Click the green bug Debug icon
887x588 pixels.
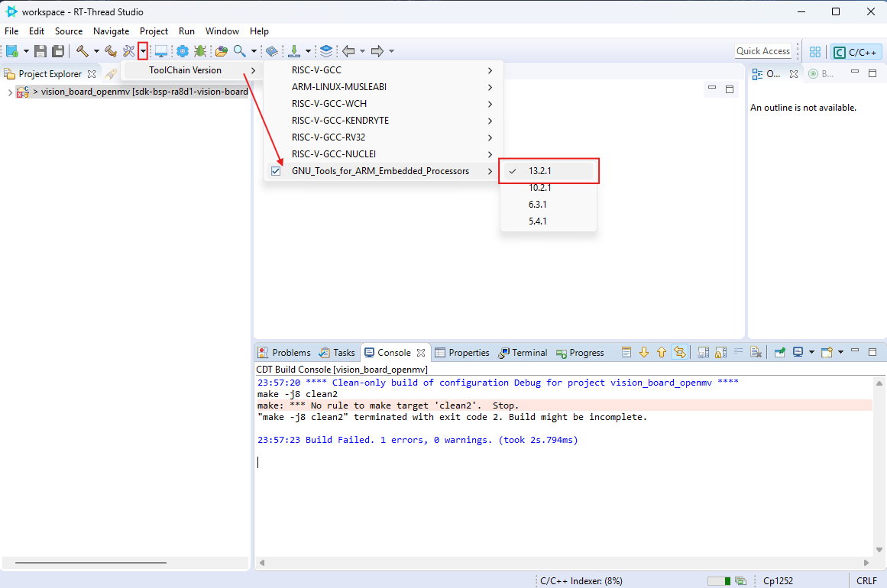[x=200, y=51]
